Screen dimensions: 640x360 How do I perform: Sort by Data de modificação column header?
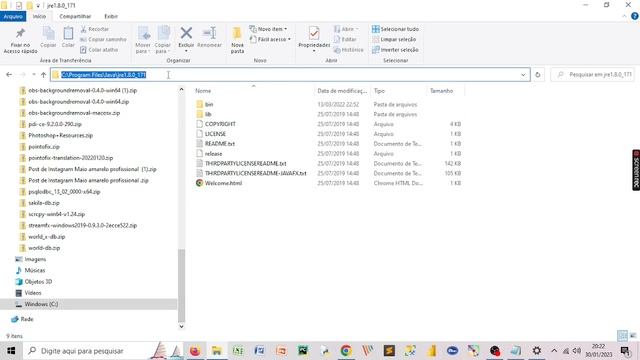point(342,91)
